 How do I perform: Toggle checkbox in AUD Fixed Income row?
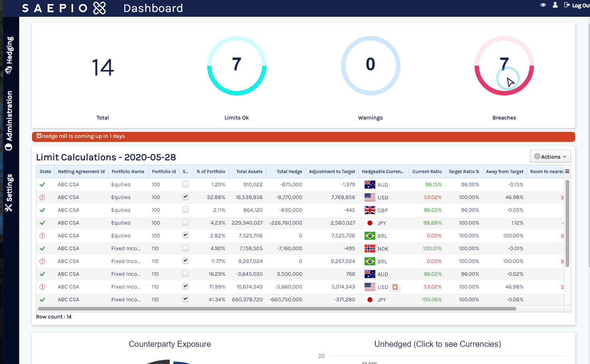[185, 273]
